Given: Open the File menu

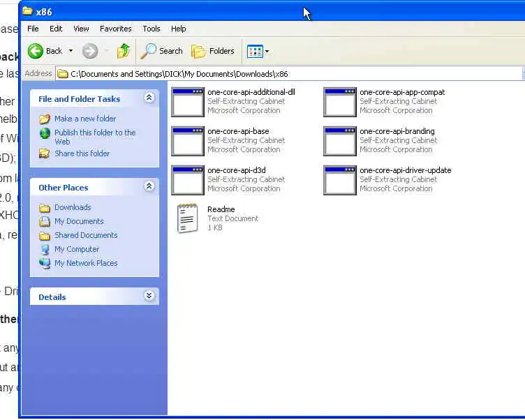Looking at the screenshot, I should [x=33, y=29].
